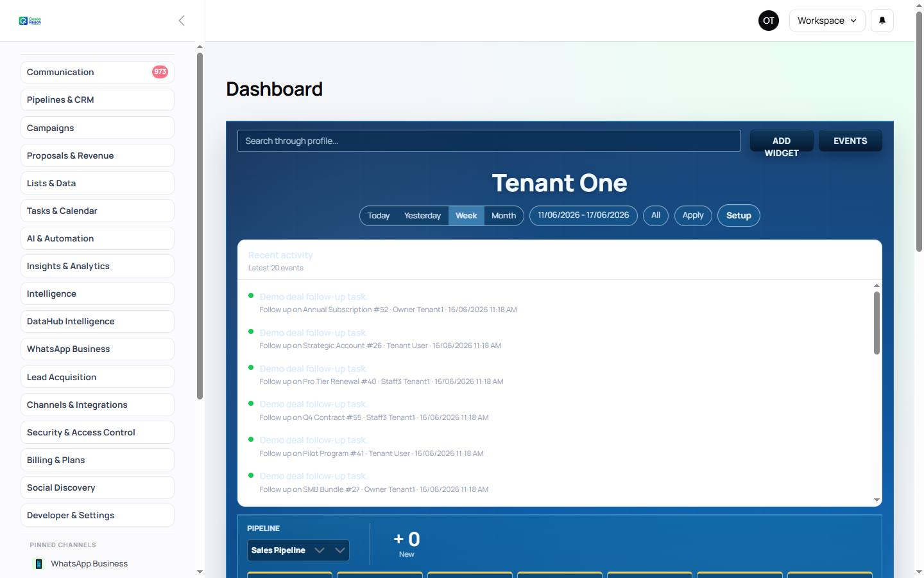Go to Campaigns section
This screenshot has height=578, width=924.
coord(98,128)
